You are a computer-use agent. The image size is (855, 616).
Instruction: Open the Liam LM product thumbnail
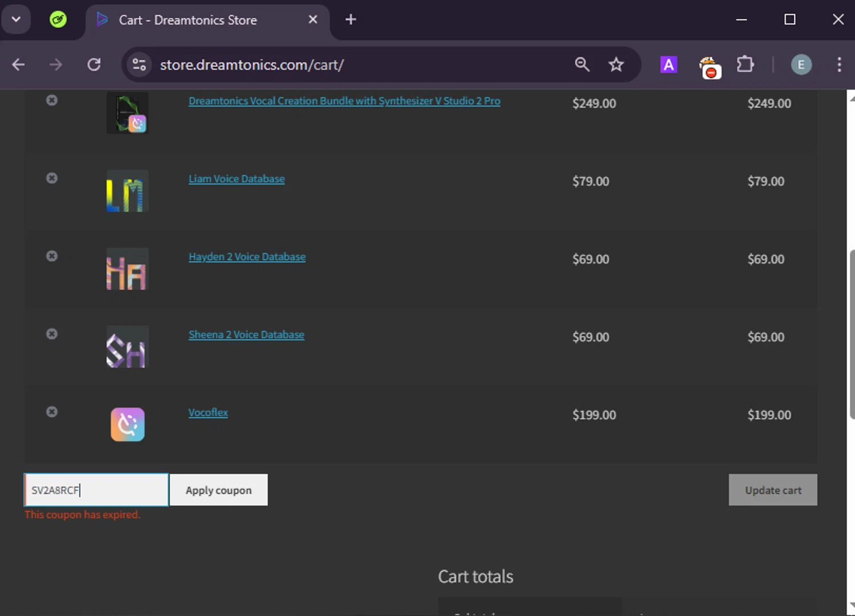coord(128,191)
